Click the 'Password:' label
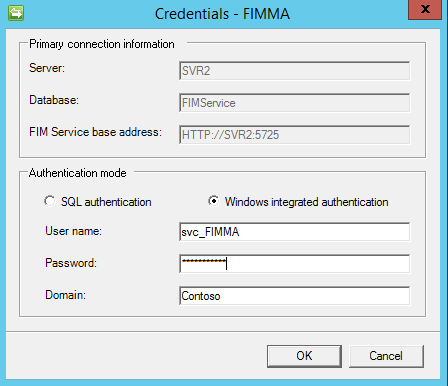Screen dimensions: 448x386 click(x=71, y=263)
